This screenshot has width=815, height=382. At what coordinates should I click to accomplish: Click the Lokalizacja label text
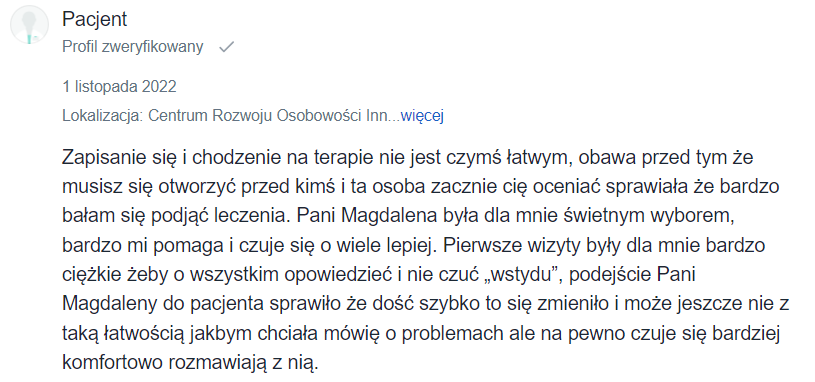point(103,115)
